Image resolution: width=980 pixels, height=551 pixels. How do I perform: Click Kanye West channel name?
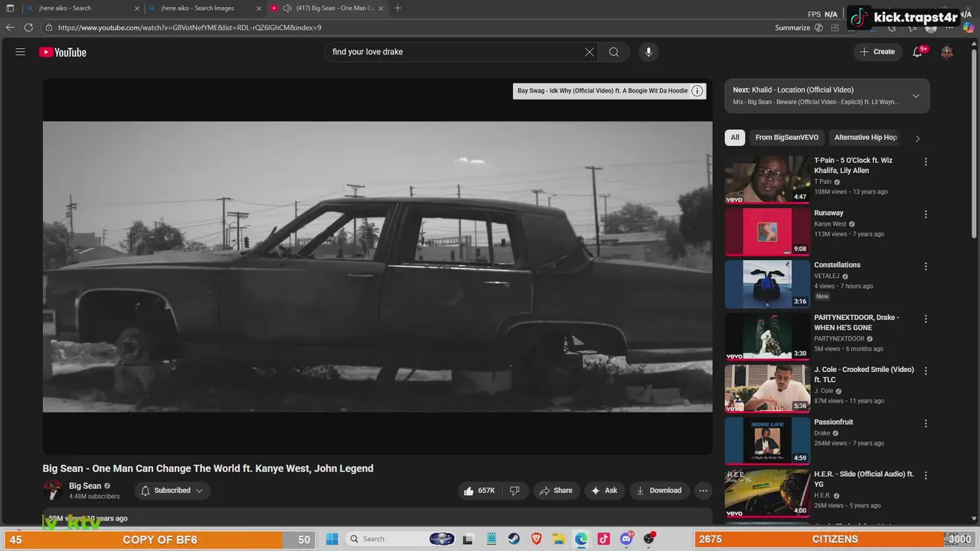(x=830, y=224)
